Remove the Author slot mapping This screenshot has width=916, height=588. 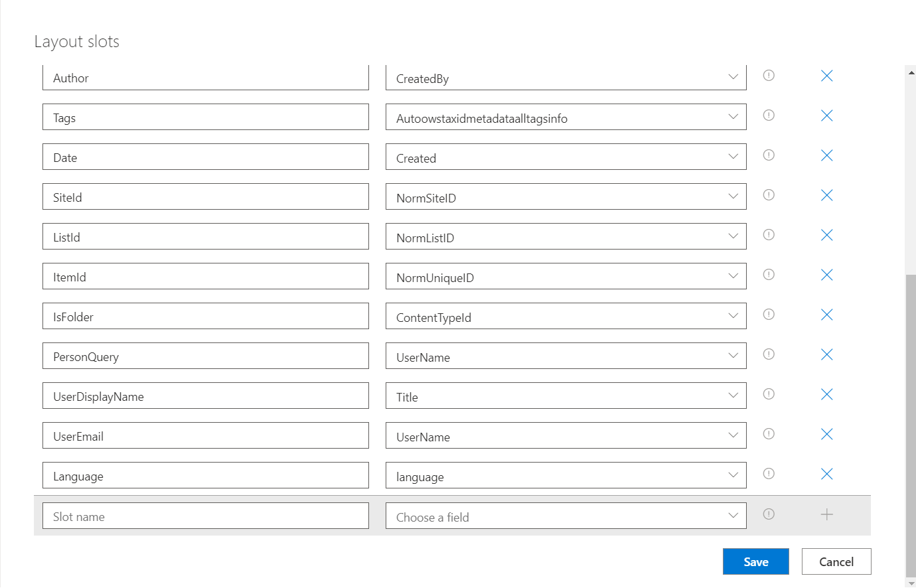(826, 76)
